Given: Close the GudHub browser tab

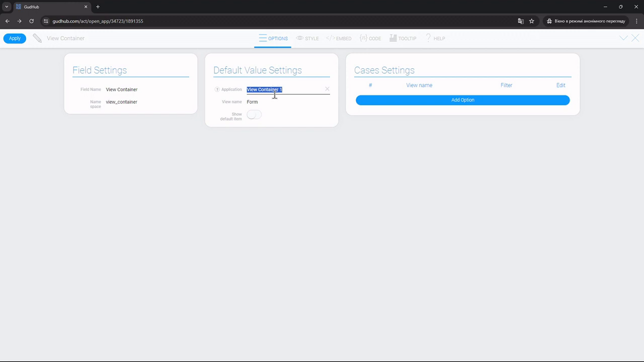Looking at the screenshot, I should pyautogui.click(x=86, y=7).
